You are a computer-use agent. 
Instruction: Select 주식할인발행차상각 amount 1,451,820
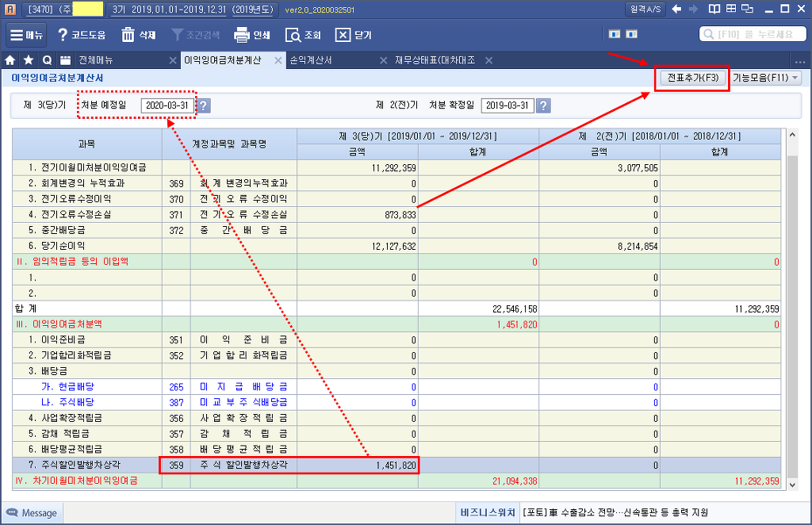tap(358, 465)
